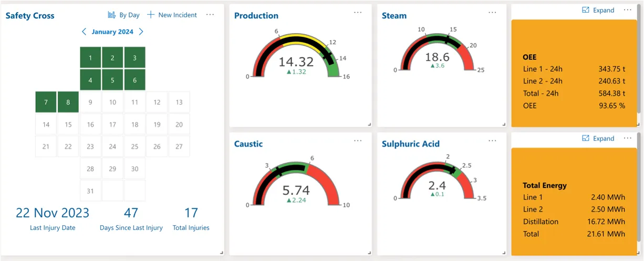
Task: Open Steam tile more options
Action: [492, 12]
